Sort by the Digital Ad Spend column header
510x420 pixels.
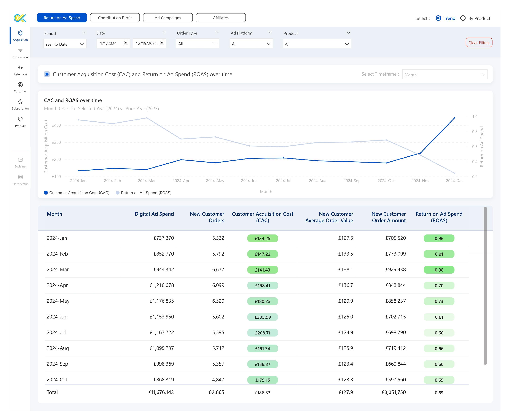154,214
